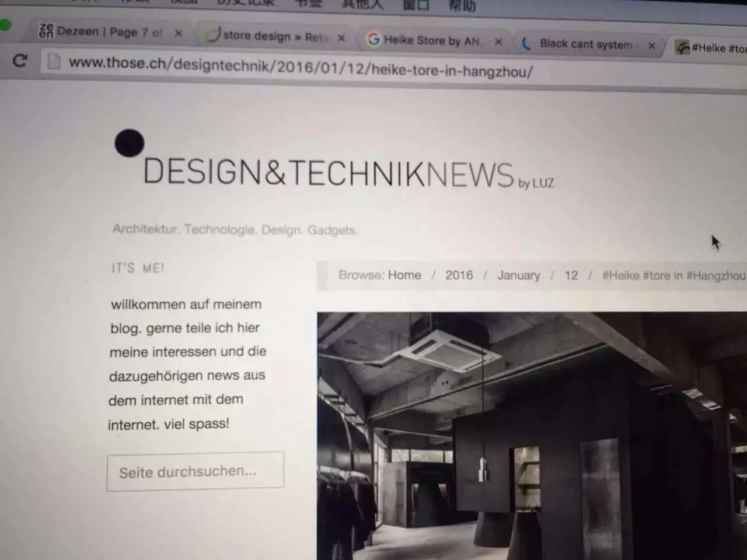Screen dimensions: 747x560
Task: Switch to the Dezeen Page 7 tab
Action: click(111, 31)
